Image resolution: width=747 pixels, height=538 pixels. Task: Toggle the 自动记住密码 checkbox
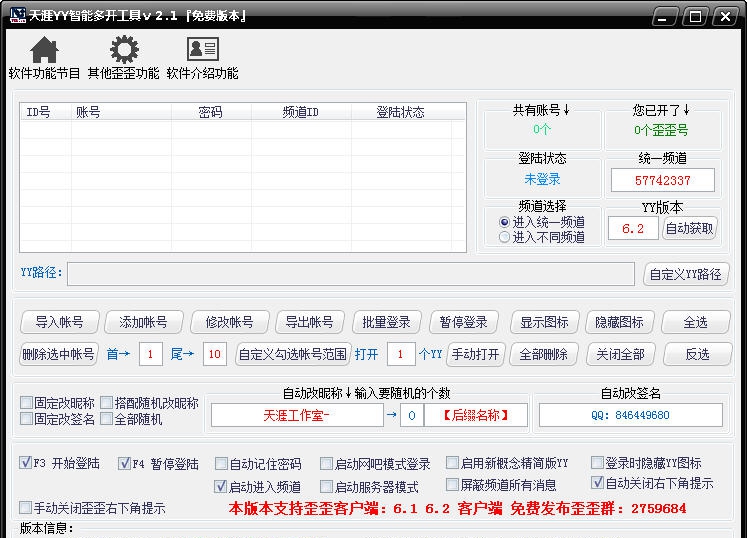(x=222, y=464)
